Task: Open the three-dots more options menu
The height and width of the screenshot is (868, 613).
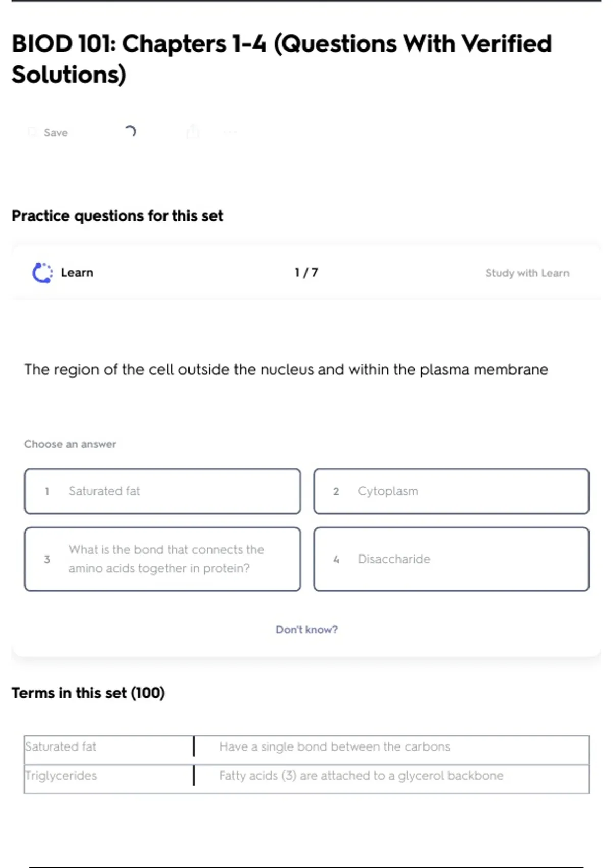Action: (230, 132)
